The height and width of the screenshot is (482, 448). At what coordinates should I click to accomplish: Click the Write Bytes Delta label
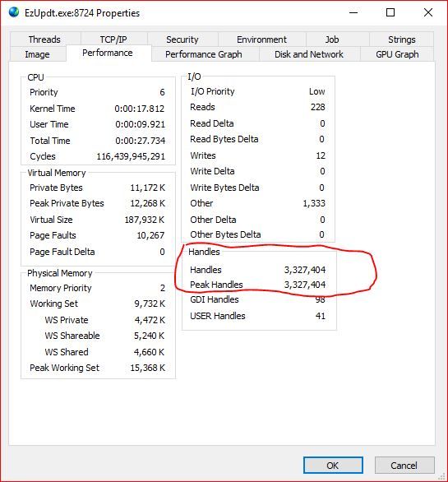point(224,188)
